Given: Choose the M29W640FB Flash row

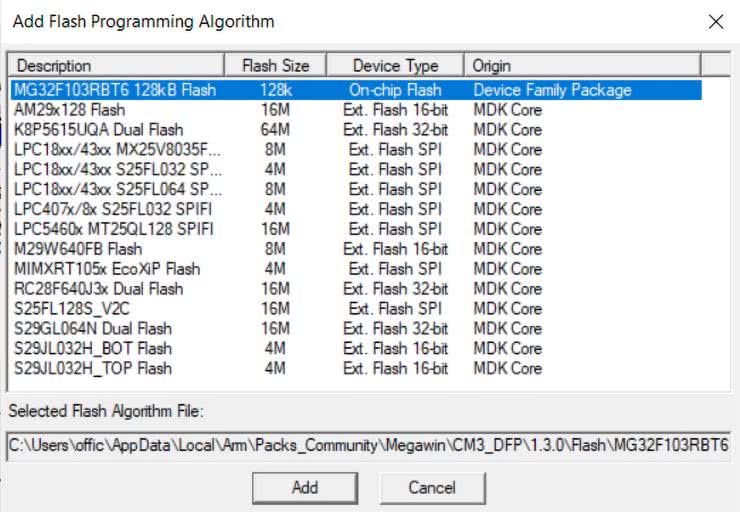Looking at the screenshot, I should point(78,249).
